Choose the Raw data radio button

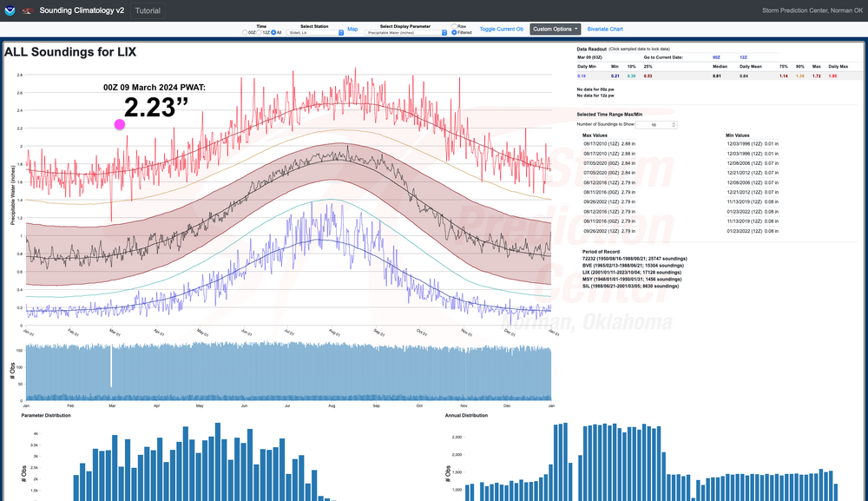pyautogui.click(x=454, y=26)
